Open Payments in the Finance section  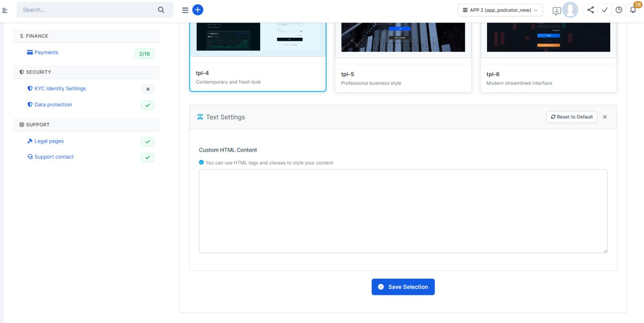point(46,52)
